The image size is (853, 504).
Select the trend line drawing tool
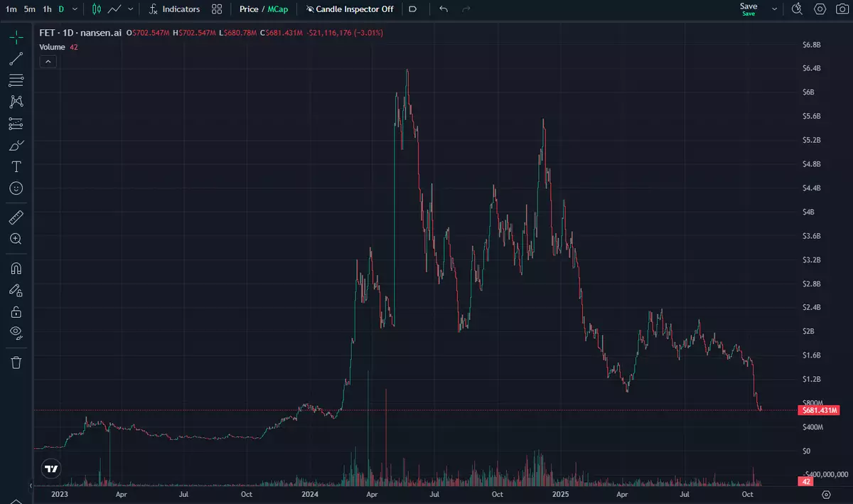[x=16, y=58]
